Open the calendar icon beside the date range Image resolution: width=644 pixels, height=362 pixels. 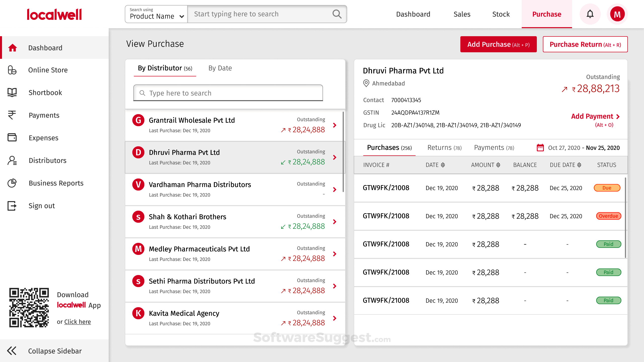pyautogui.click(x=540, y=148)
